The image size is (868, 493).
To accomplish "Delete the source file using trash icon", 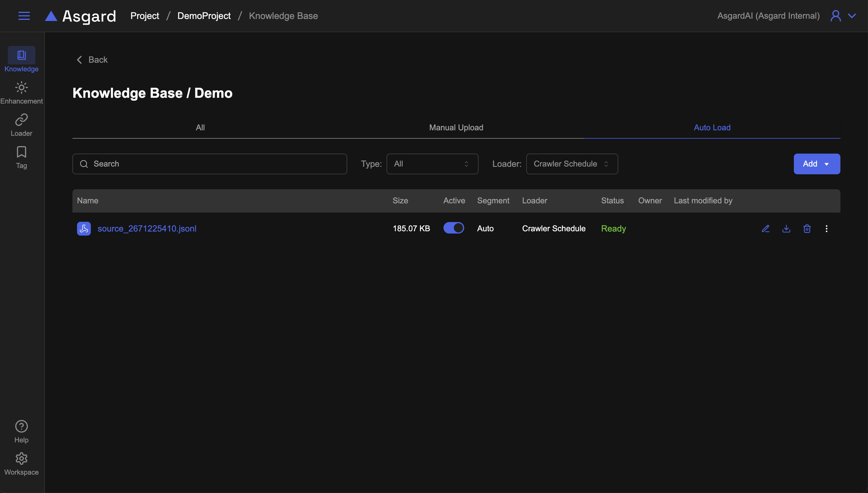I will [x=807, y=229].
